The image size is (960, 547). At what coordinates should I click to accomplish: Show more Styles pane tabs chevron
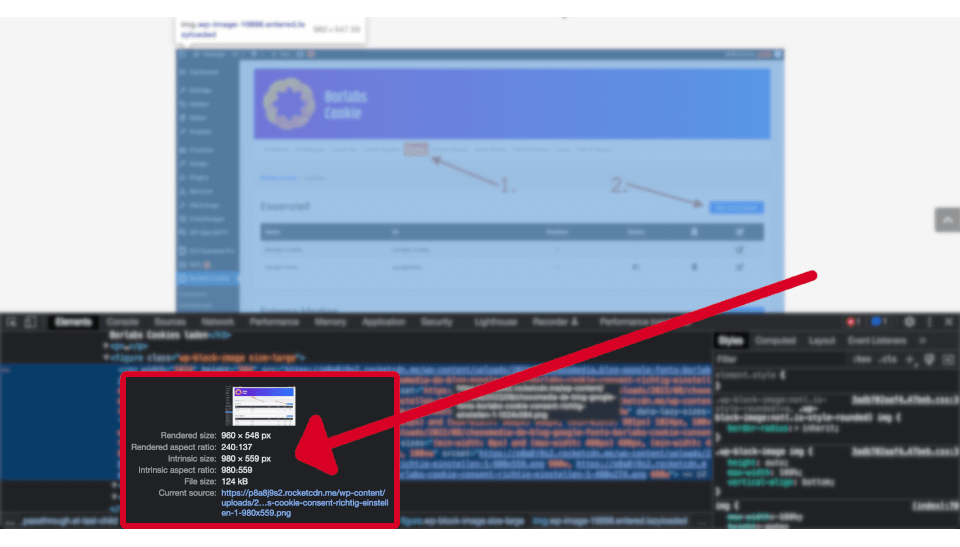923,341
